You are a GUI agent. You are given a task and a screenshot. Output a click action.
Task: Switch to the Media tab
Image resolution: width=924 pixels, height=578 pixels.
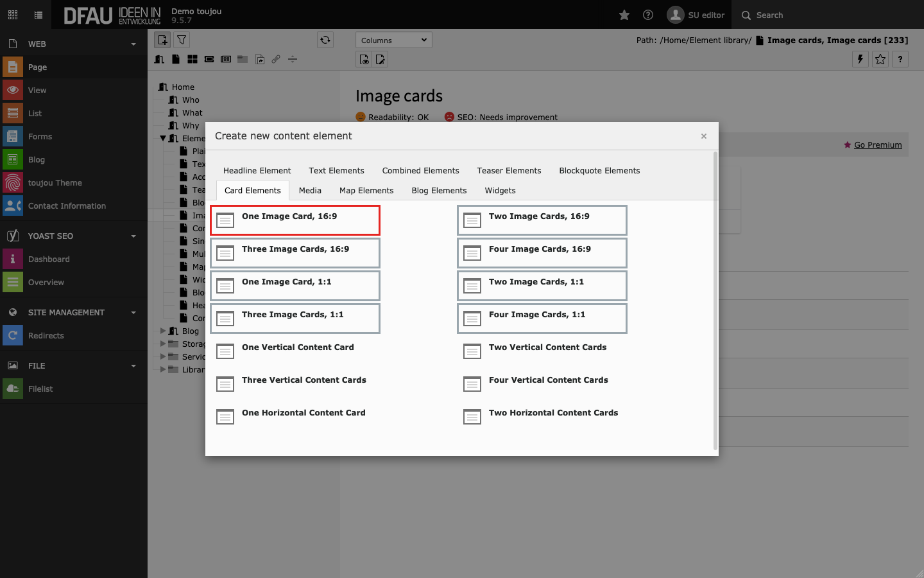click(x=310, y=190)
